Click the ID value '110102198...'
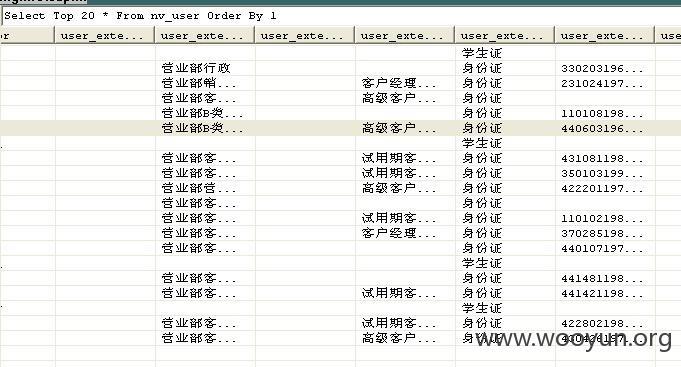 pyautogui.click(x=602, y=218)
